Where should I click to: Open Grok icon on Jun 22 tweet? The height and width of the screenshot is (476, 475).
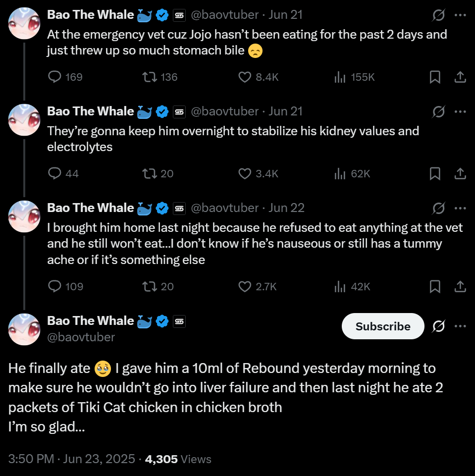point(438,208)
